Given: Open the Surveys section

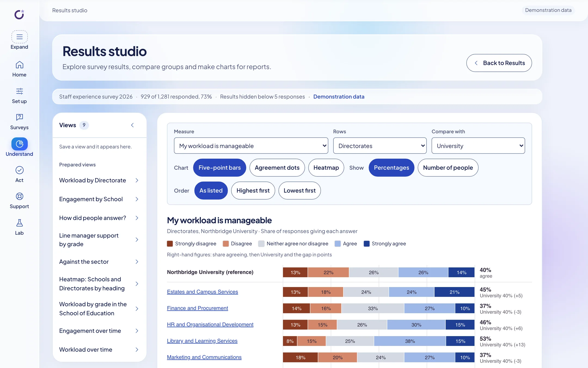Looking at the screenshot, I should pos(19,122).
